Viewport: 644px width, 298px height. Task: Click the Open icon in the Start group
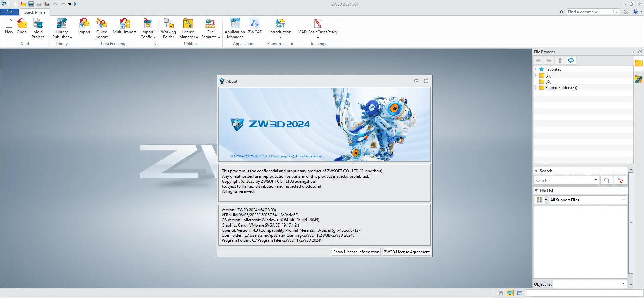[x=22, y=26]
